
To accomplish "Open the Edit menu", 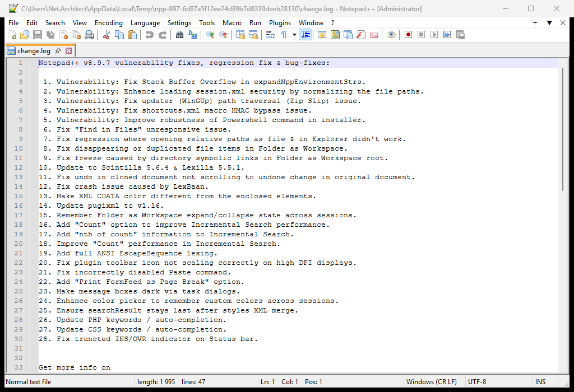I will coord(32,22).
